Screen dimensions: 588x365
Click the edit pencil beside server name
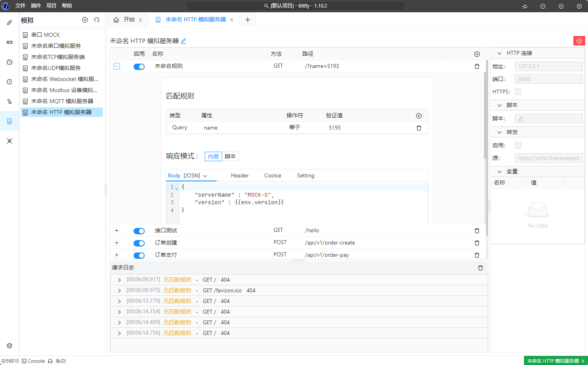[x=183, y=41]
